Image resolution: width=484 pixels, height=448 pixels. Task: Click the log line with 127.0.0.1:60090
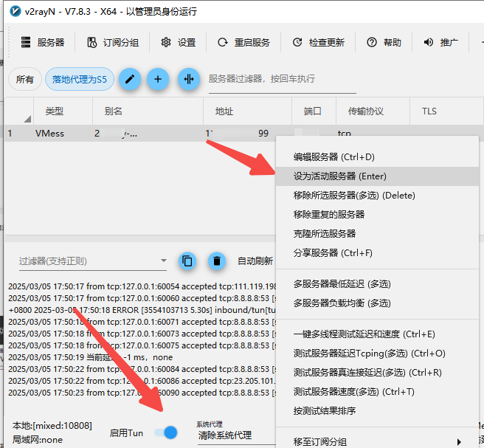click(142, 393)
